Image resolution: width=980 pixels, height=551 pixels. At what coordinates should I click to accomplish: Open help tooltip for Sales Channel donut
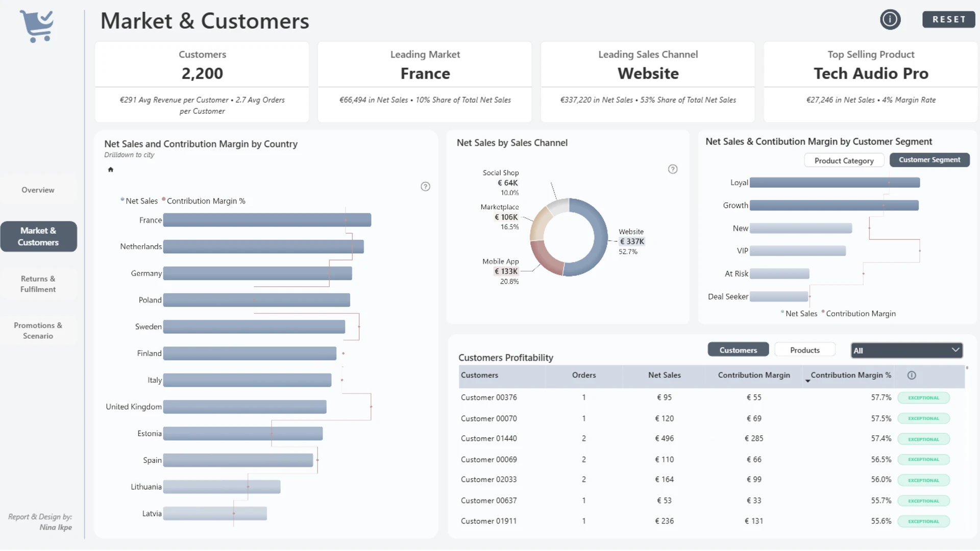(673, 169)
